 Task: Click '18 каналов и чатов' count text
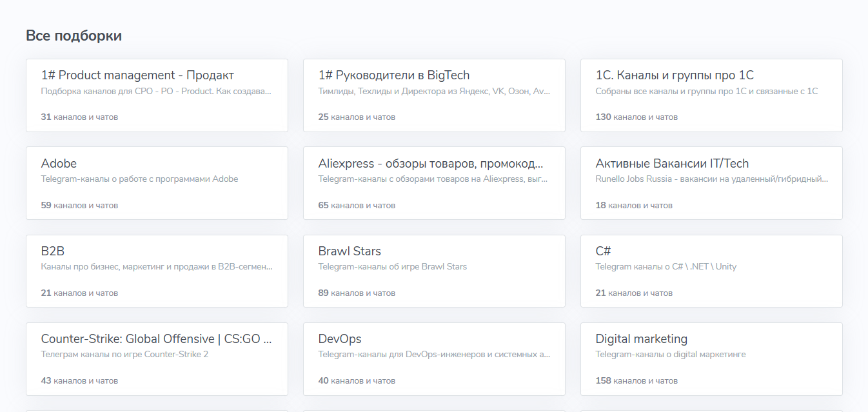tap(634, 205)
